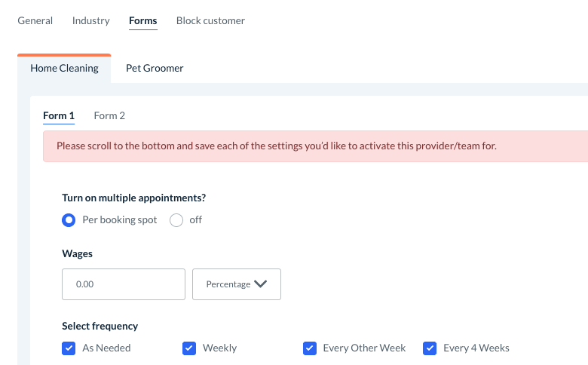Open the Form 1 sub-tab
The image size is (588, 365).
[59, 116]
